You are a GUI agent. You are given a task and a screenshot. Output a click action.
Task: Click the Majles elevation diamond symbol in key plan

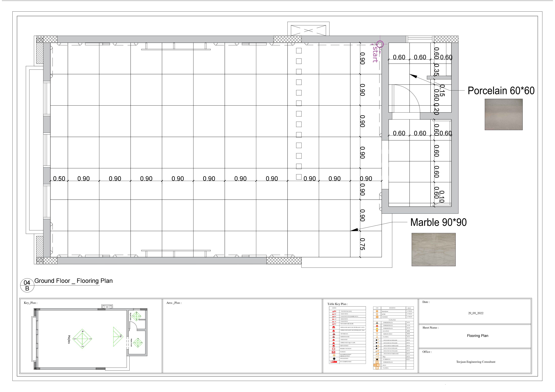(x=82, y=339)
